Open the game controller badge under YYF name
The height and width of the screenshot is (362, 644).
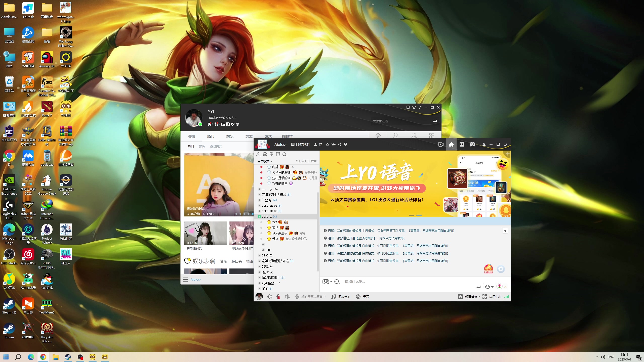(209, 124)
